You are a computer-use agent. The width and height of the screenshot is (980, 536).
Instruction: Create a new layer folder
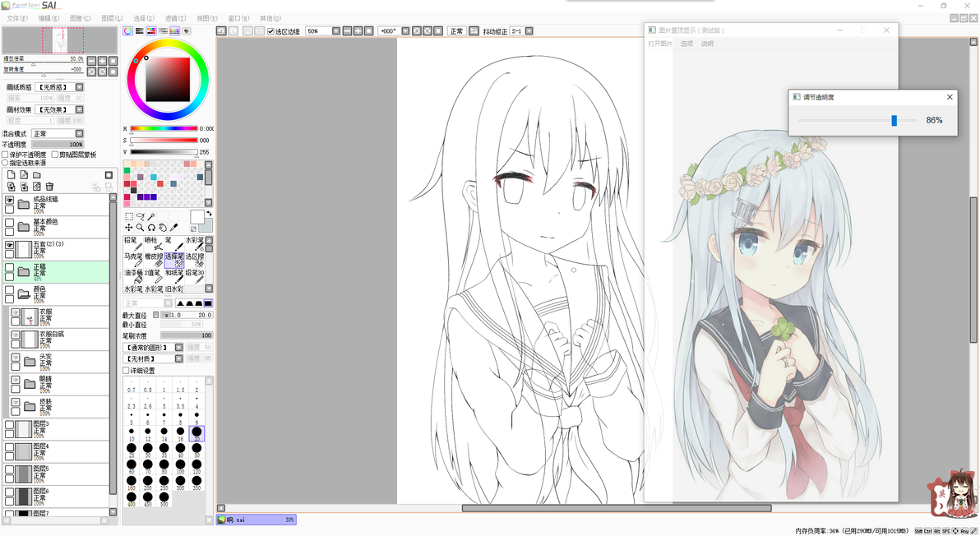tap(37, 175)
